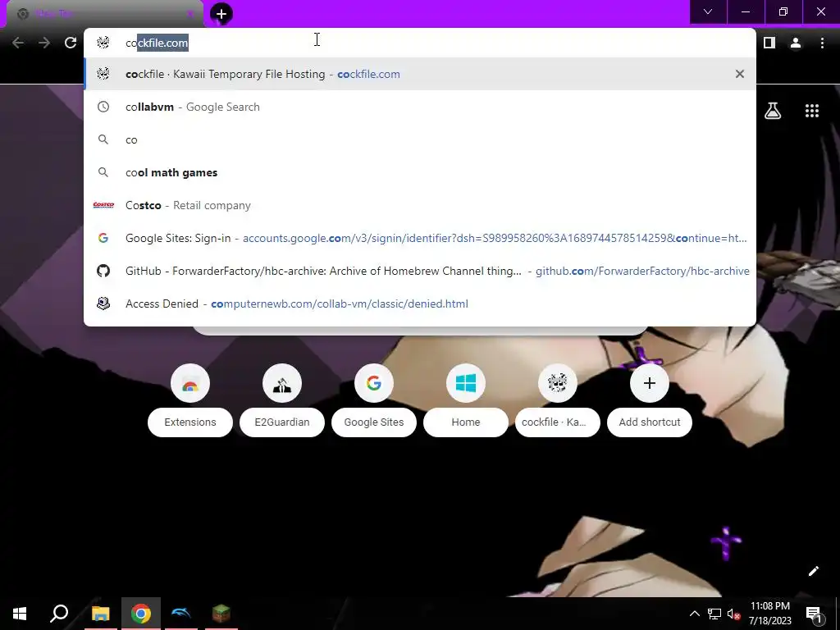The image size is (840, 630).
Task: Open Home shortcut with Windows logo
Action: pos(466,383)
